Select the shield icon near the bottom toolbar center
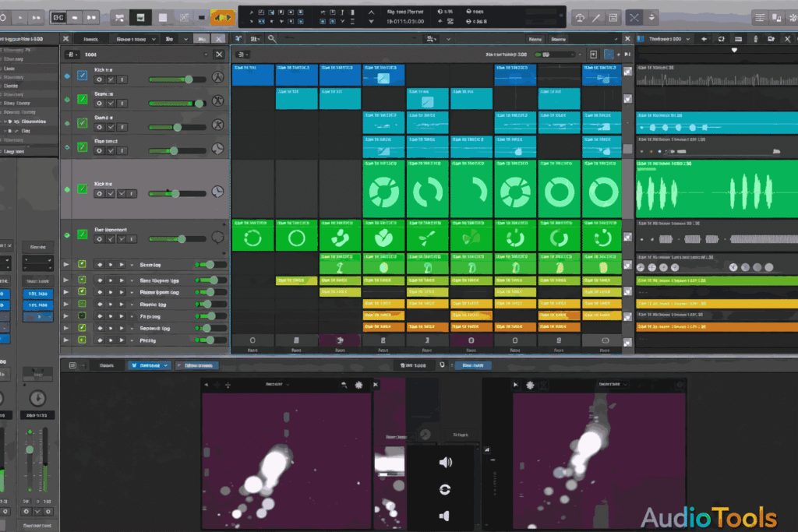This screenshot has height=532, width=798. click(443, 365)
